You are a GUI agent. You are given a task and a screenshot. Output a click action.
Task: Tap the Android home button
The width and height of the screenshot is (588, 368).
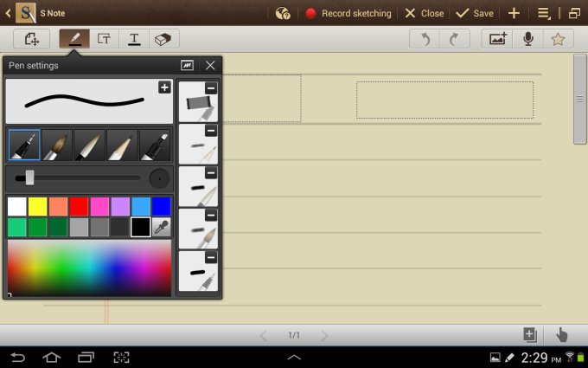[51, 357]
